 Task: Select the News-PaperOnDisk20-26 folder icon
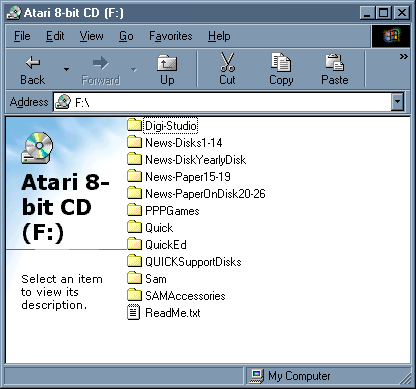point(134,193)
